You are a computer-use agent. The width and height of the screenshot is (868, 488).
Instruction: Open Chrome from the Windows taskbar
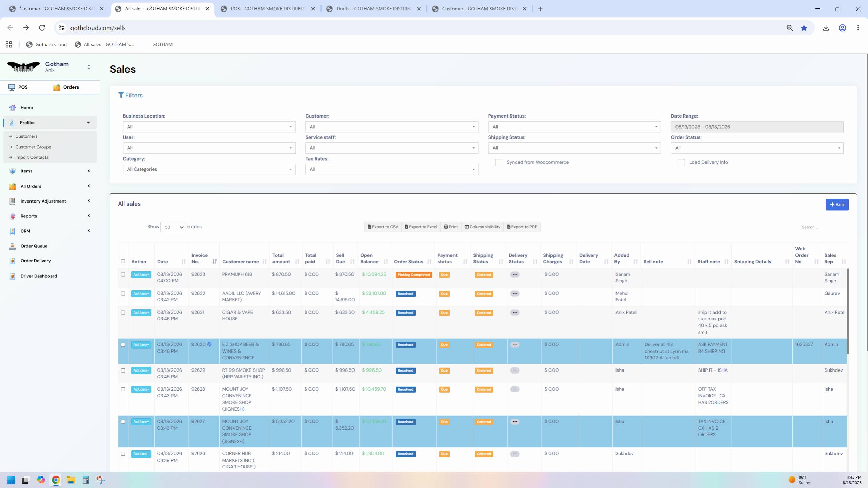(56, 480)
